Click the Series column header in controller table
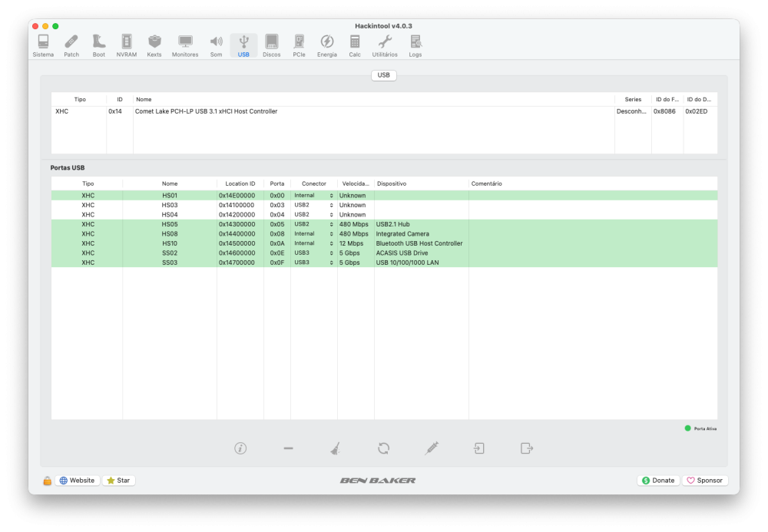Image resolution: width=768 pixels, height=532 pixels. pyautogui.click(x=633, y=99)
